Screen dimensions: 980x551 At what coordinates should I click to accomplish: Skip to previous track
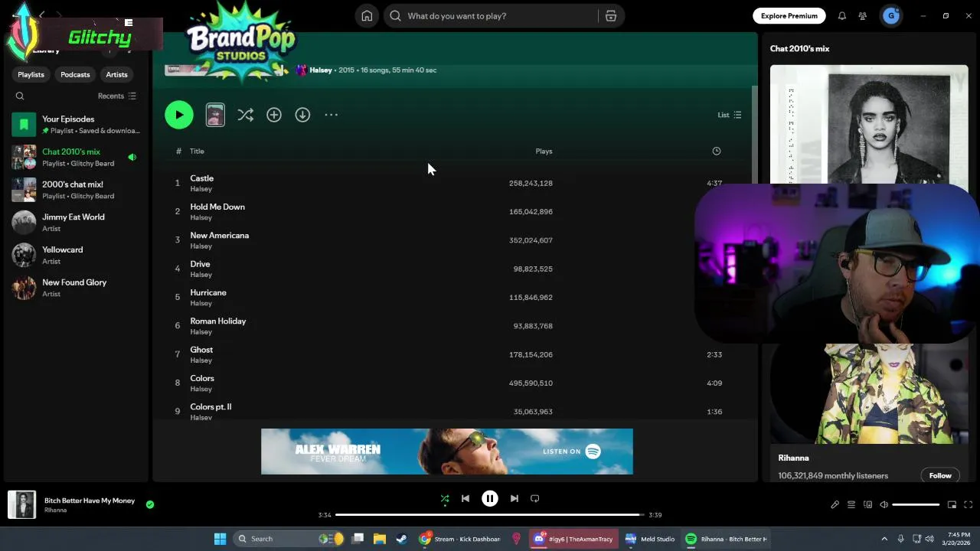[465, 498]
